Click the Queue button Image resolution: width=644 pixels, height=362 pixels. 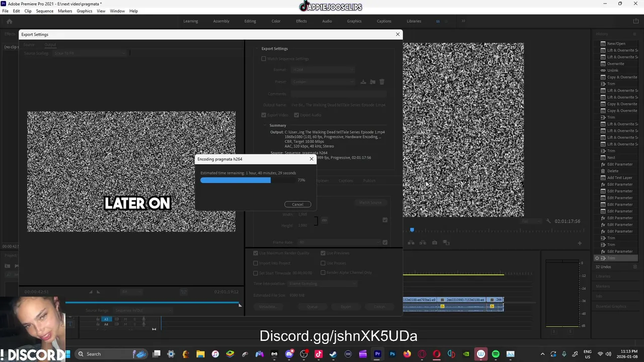(x=312, y=307)
